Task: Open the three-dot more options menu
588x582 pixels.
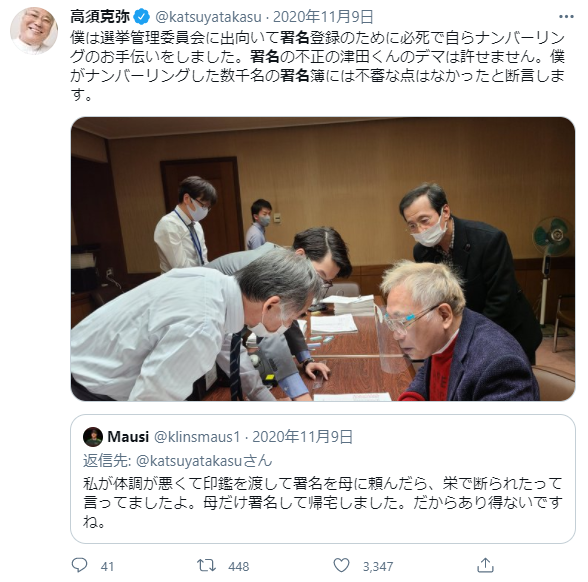Action: (566, 17)
